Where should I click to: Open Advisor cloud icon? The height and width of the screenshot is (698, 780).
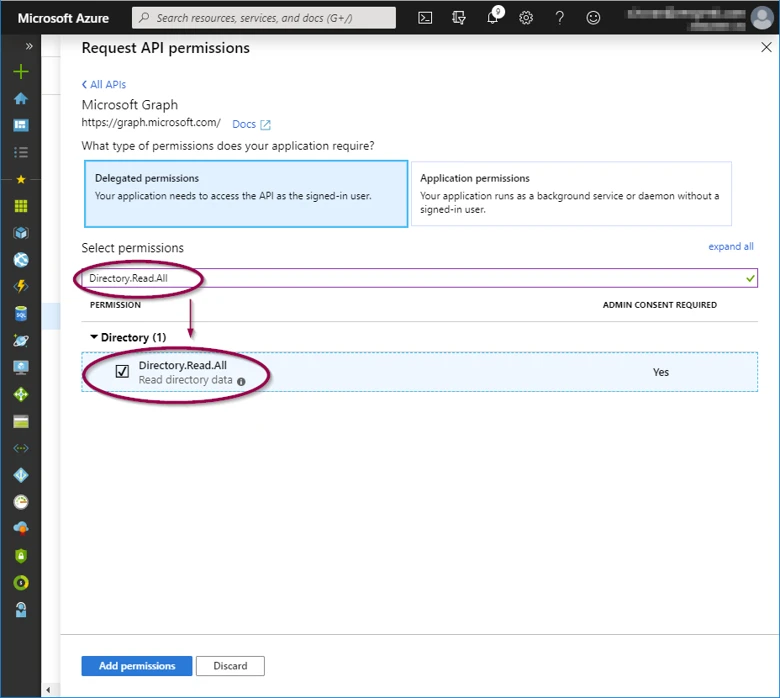point(21,528)
